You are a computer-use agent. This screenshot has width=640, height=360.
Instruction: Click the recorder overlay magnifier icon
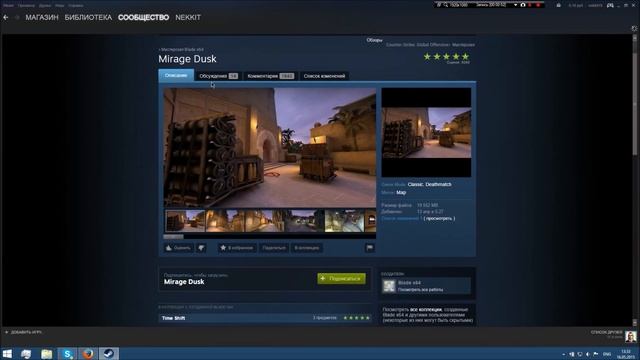coord(446,5)
